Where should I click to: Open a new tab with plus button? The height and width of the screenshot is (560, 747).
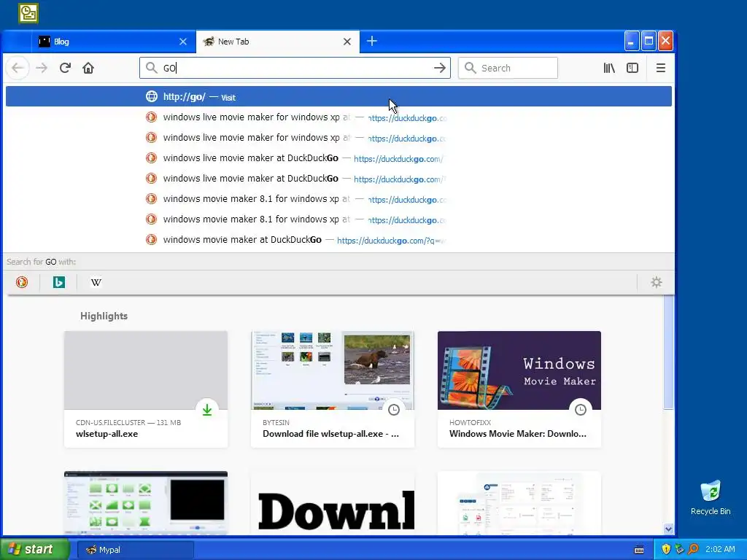click(x=372, y=42)
